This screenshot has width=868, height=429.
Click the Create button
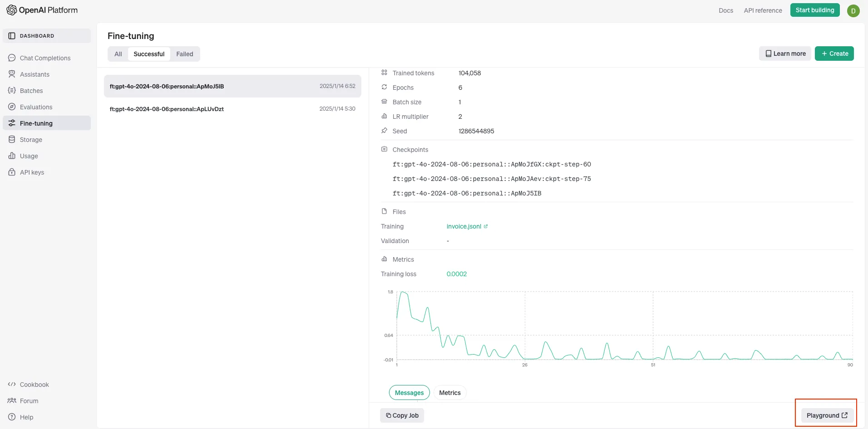(x=834, y=54)
